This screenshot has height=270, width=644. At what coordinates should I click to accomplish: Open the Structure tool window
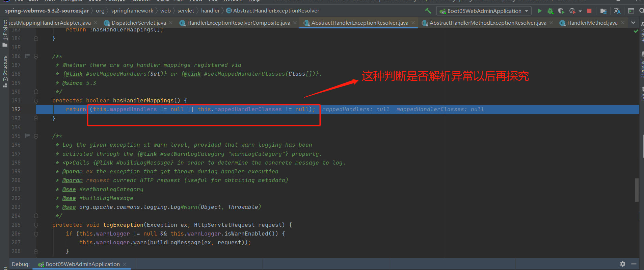5,72
